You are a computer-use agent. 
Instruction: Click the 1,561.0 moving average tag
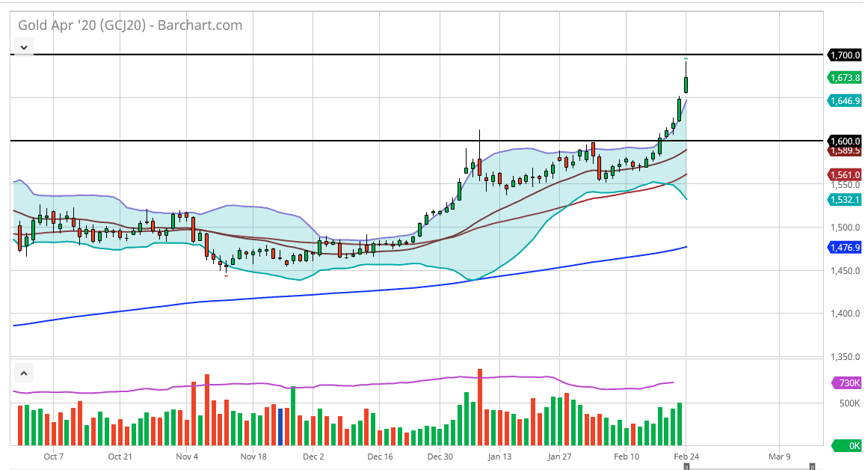pyautogui.click(x=844, y=175)
